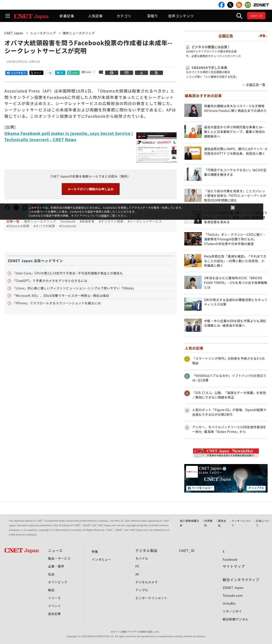Viewport: 272px width, 644px height.
Task: Click the clip icon button
Action: click(x=156, y=73)
